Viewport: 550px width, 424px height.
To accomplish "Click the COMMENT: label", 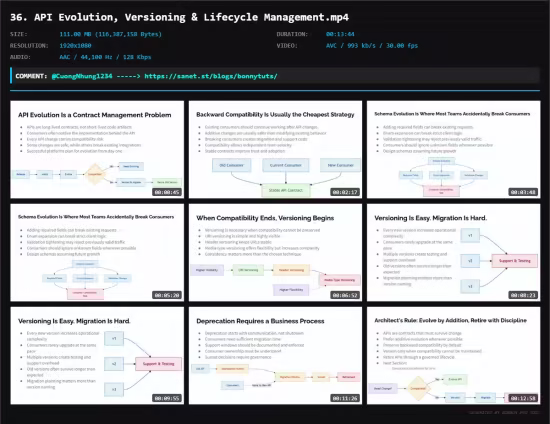I will 31,76.
